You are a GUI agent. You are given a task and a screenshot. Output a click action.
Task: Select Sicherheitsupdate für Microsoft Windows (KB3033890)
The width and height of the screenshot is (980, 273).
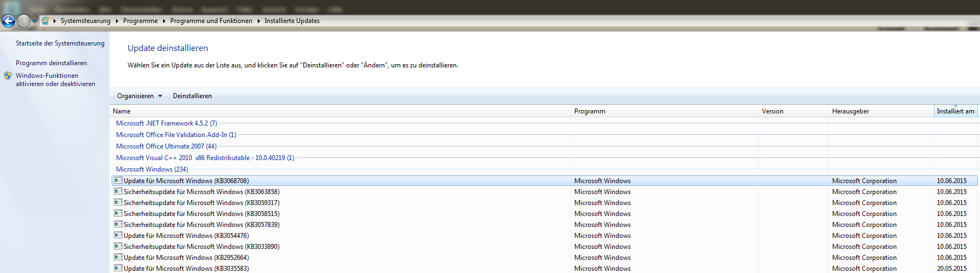click(x=201, y=247)
